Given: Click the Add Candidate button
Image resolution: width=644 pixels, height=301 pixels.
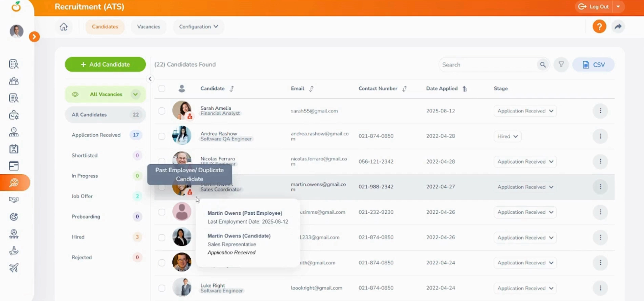Looking at the screenshot, I should (105, 64).
